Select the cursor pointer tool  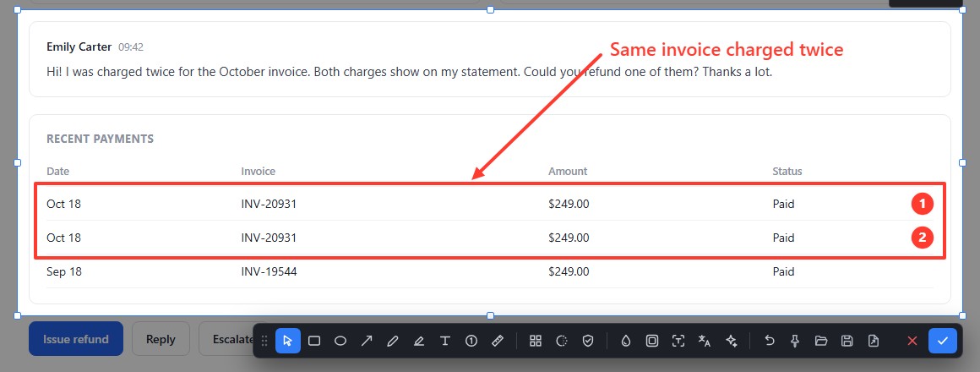(287, 341)
